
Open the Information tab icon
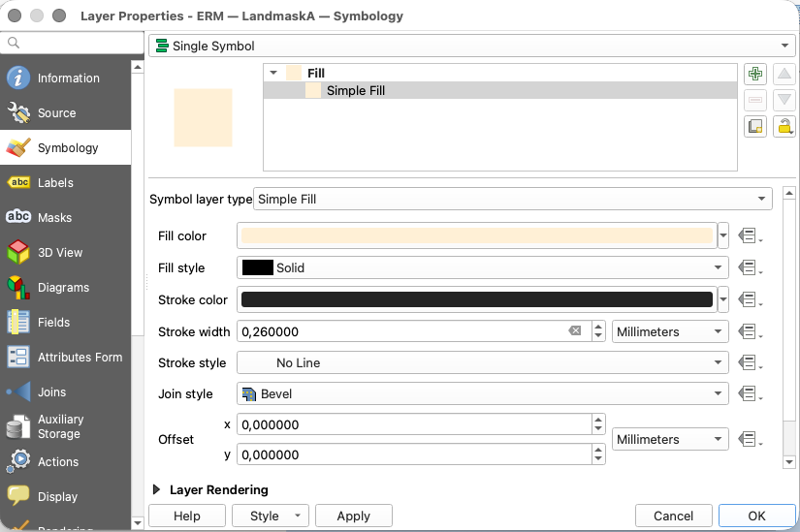(x=18, y=78)
